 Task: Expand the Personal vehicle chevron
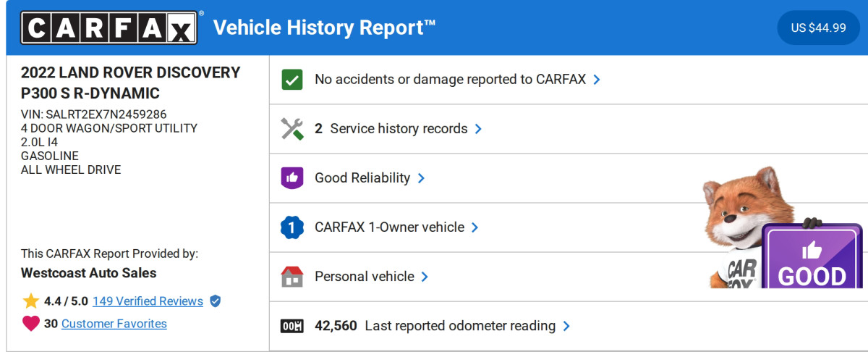(x=425, y=277)
